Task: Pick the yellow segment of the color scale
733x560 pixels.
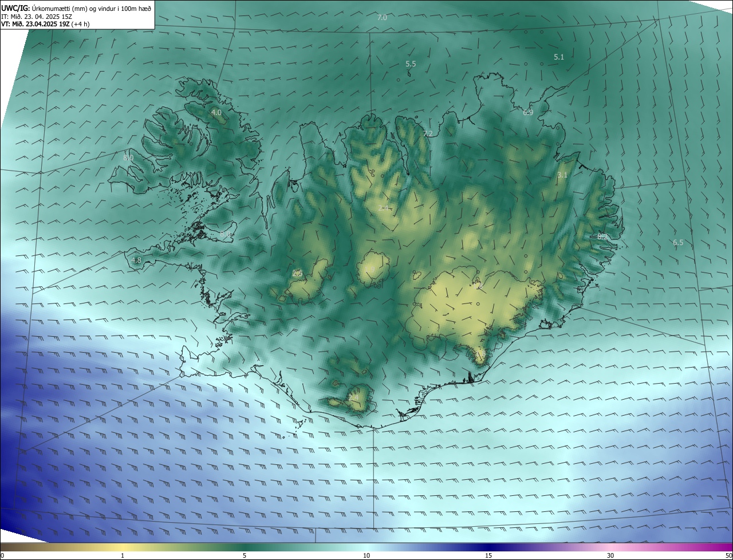Action: 123,547
